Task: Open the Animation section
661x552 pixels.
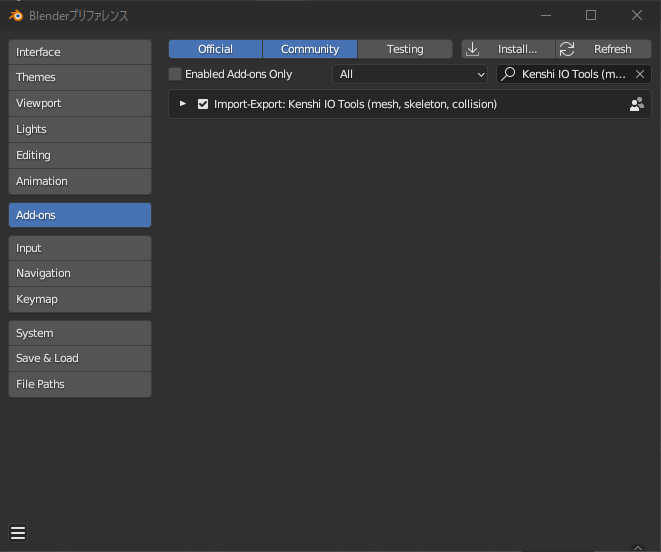Action: click(80, 181)
